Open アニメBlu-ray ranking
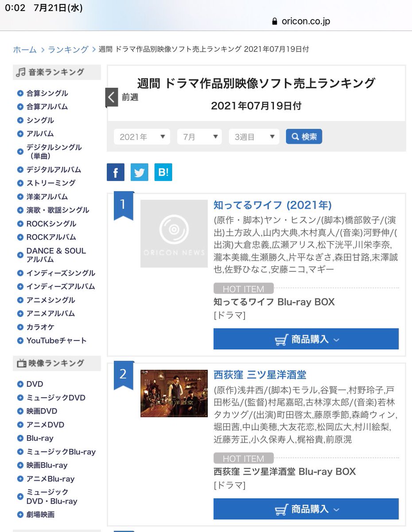Screen dimensions: 412x532 pyautogui.click(x=51, y=479)
